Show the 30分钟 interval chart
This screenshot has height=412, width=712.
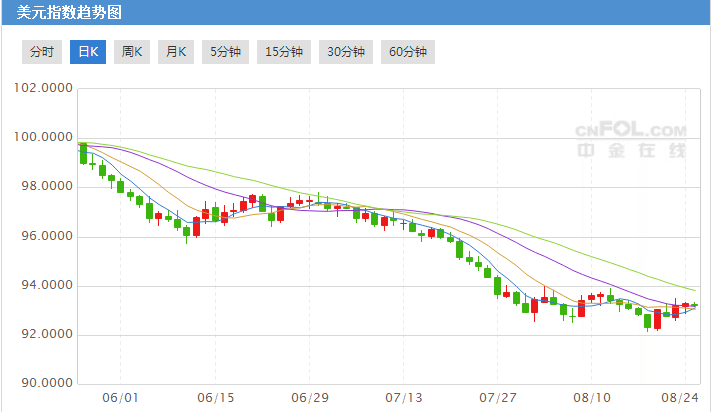[346, 52]
